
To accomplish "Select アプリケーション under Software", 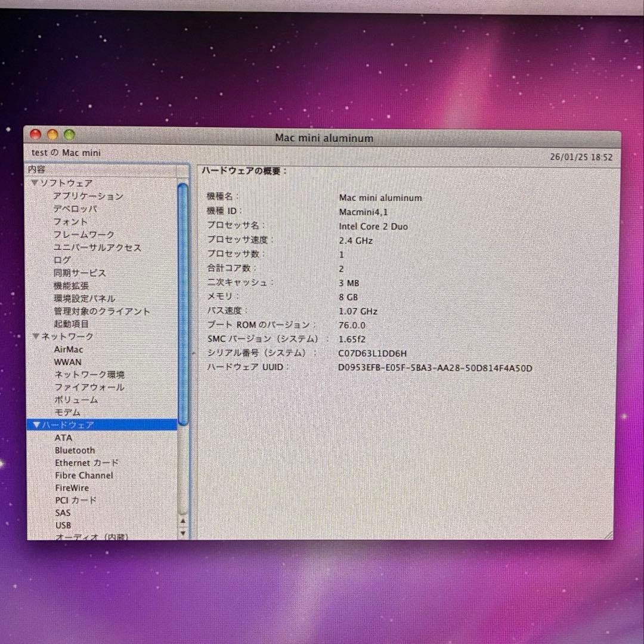I will pos(87,196).
